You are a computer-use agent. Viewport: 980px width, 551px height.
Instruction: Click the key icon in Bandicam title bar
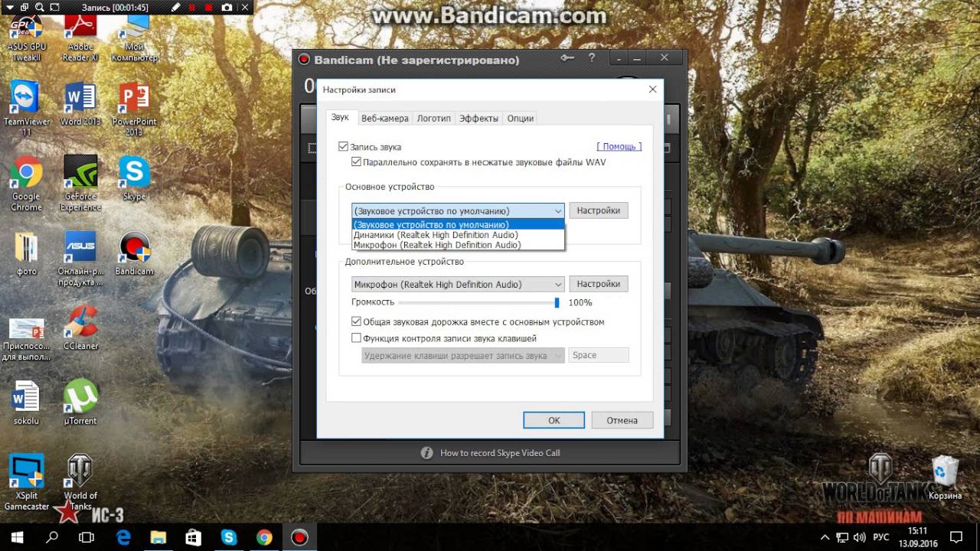tap(567, 58)
